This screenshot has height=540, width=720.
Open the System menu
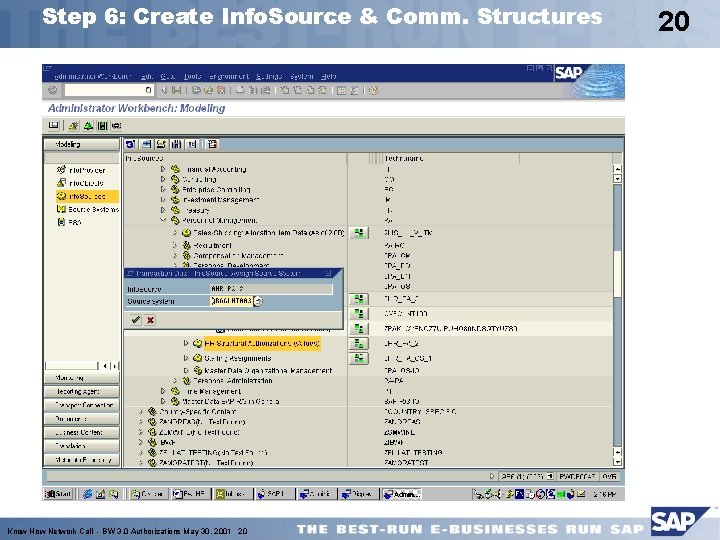tap(302, 76)
